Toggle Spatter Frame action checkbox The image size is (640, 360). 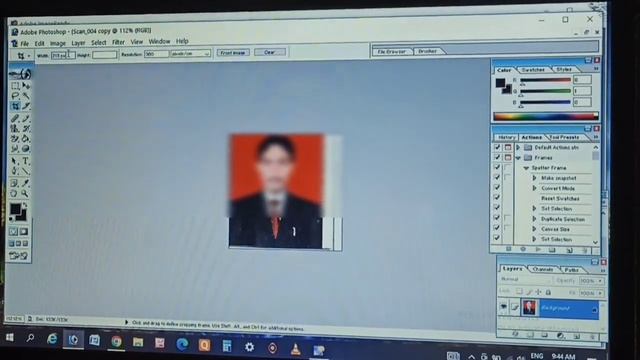pyautogui.click(x=497, y=167)
